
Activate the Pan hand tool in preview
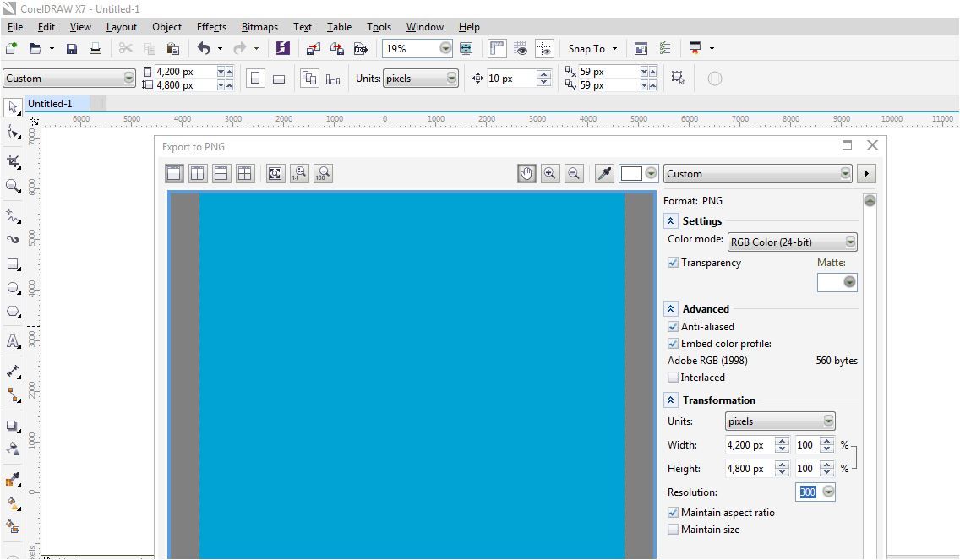[526, 174]
